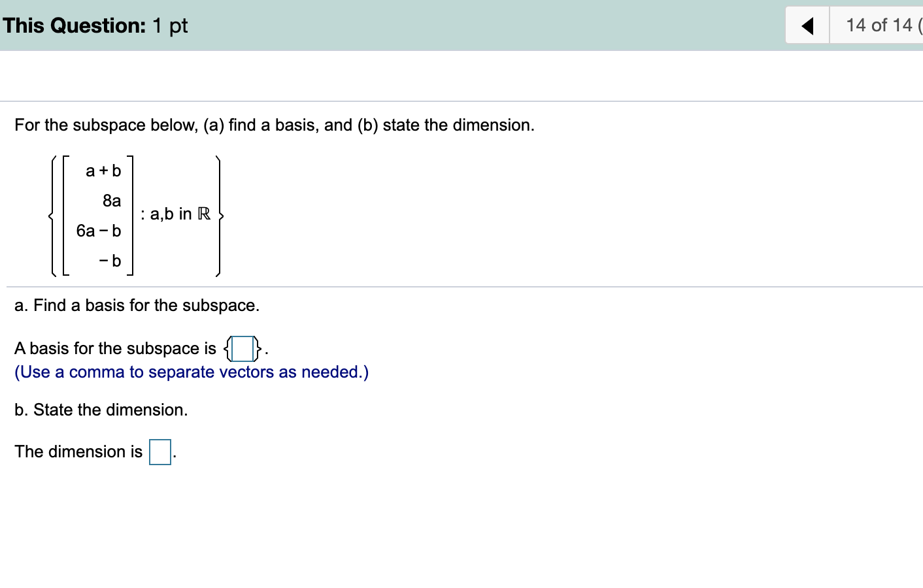
Task: Click the dimension answer input box
Action: click(160, 451)
